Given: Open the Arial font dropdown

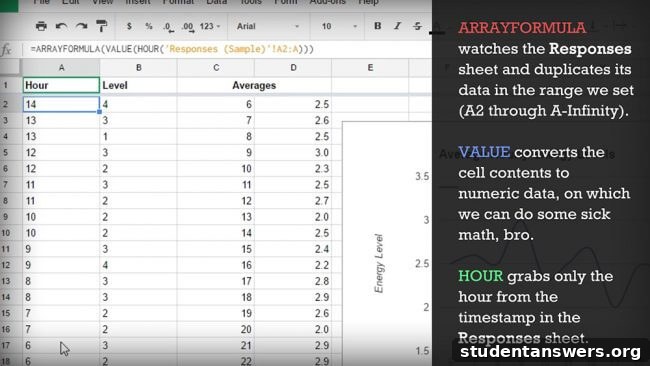Looking at the screenshot, I should [267, 26].
